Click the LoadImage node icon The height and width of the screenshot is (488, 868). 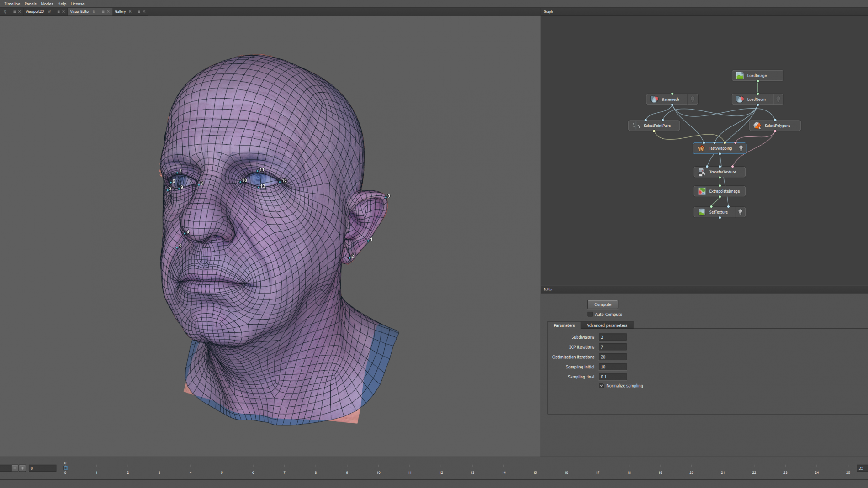click(x=740, y=76)
